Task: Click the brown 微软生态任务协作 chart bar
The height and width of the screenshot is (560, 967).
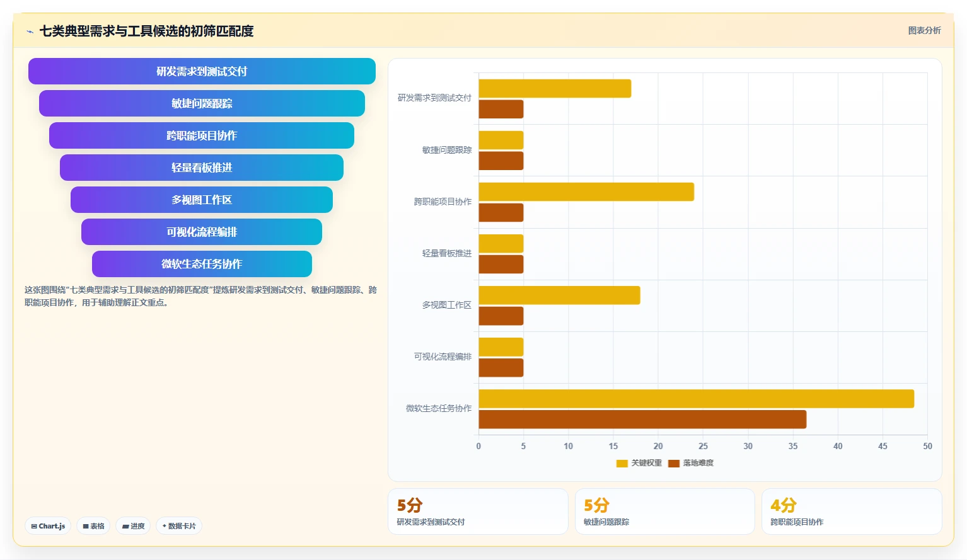Action: point(642,420)
